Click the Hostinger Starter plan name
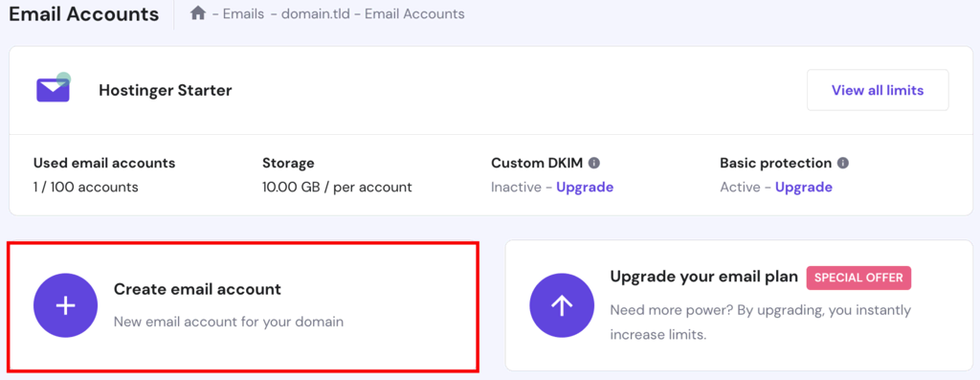980x380 pixels. [x=166, y=91]
